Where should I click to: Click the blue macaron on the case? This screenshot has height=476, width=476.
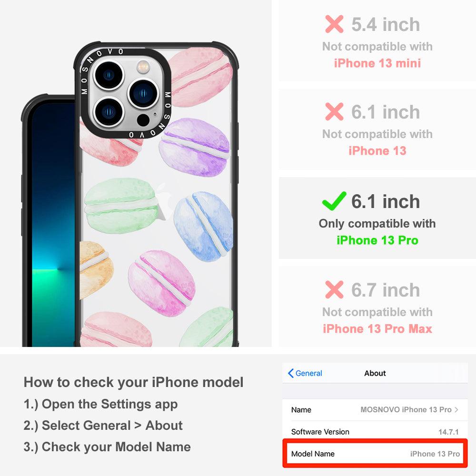pyautogui.click(x=204, y=226)
